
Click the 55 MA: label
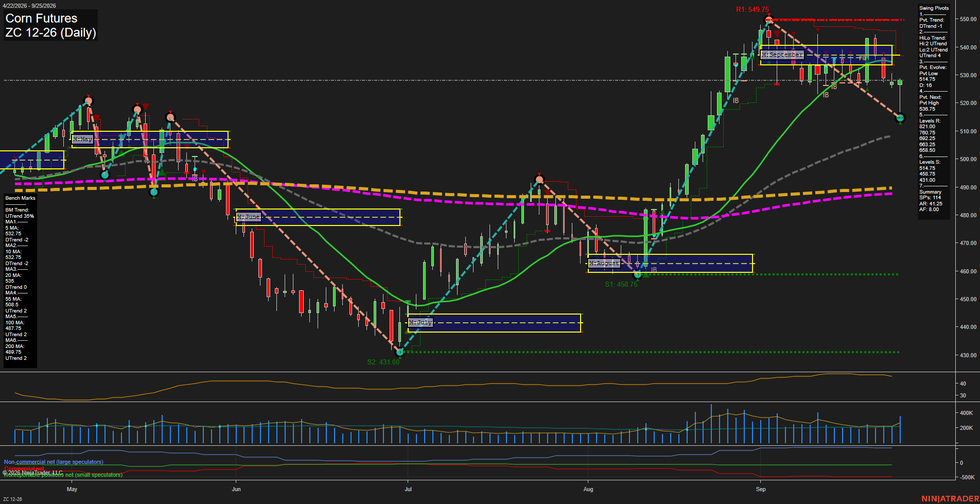point(13,299)
